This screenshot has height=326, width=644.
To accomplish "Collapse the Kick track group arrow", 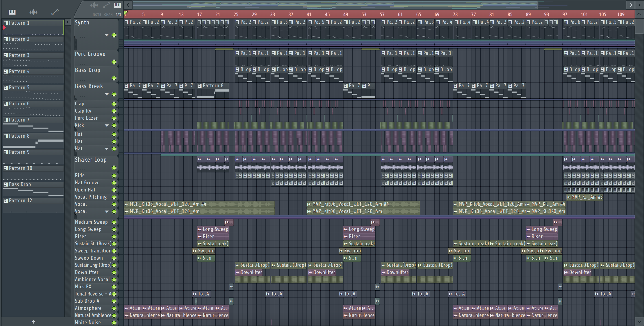I will point(107,125).
